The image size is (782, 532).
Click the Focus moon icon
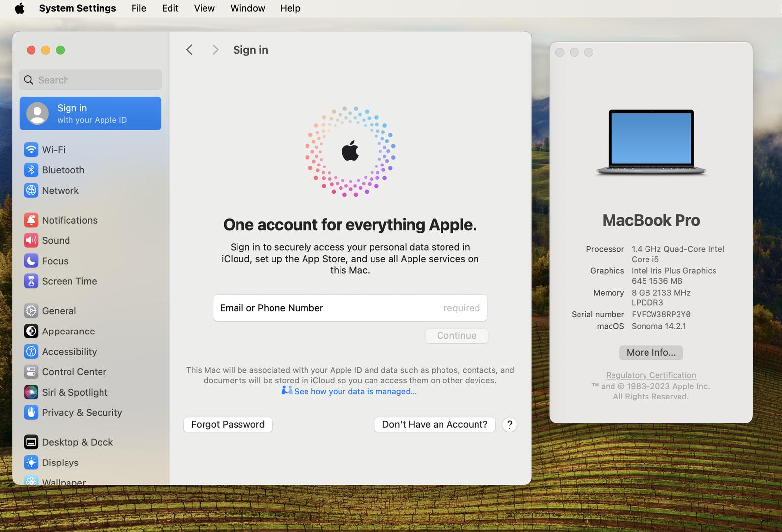[x=31, y=261]
